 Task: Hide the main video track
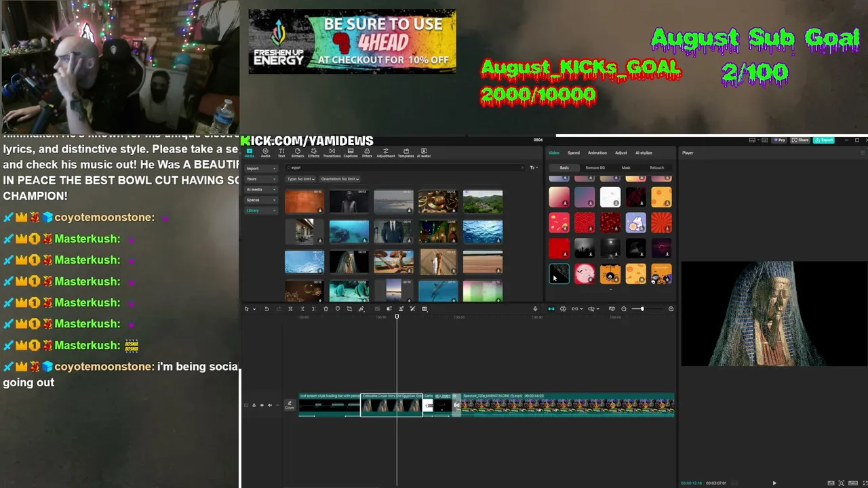[262, 405]
